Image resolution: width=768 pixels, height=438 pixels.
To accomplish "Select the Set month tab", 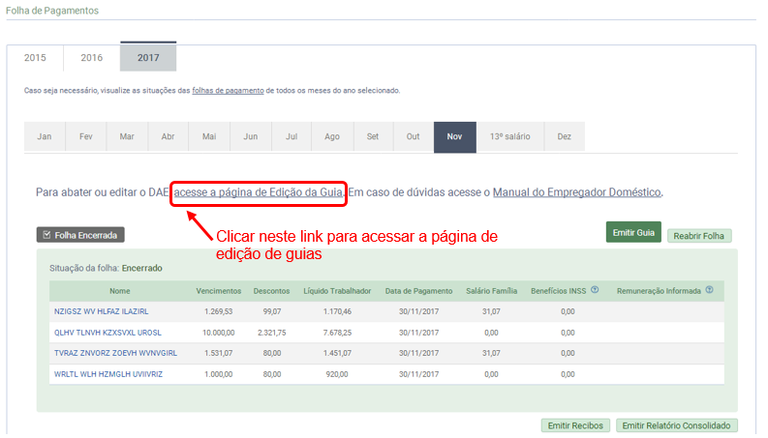I will click(x=373, y=137).
